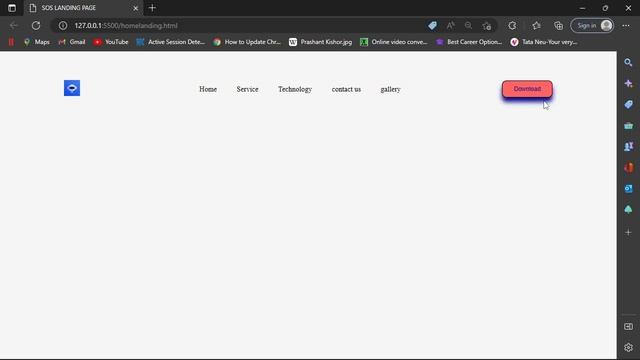Open the Prashant Kishor.jpg bookmark

coord(320,42)
